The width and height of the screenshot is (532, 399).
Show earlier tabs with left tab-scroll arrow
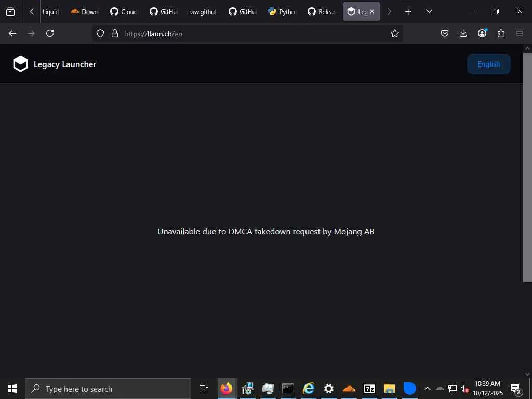tap(32, 11)
